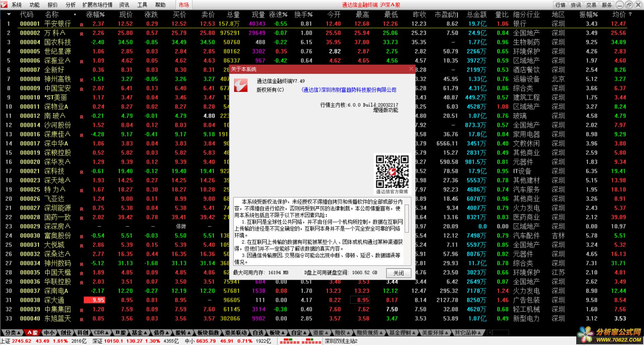Image resolution: width=644 pixels, height=345 pixels.
Task: Expand the 板块 tab dropdown
Action: [277, 333]
